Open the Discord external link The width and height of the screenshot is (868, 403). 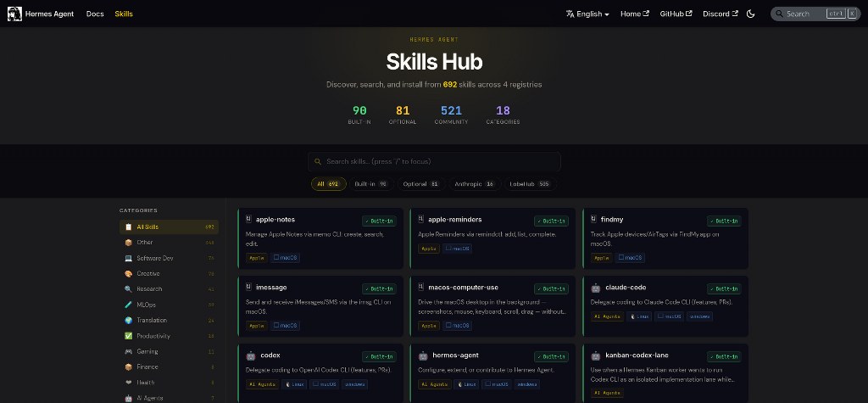click(x=721, y=14)
